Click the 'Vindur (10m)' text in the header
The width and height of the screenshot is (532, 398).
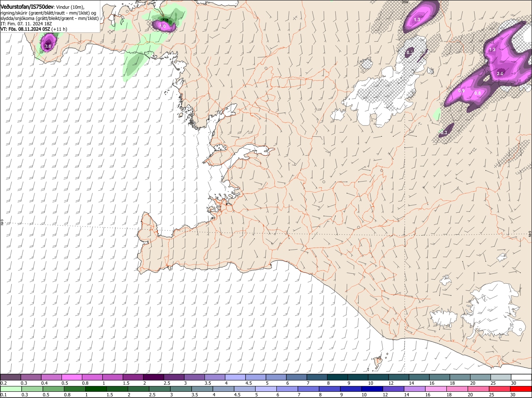pos(70,7)
